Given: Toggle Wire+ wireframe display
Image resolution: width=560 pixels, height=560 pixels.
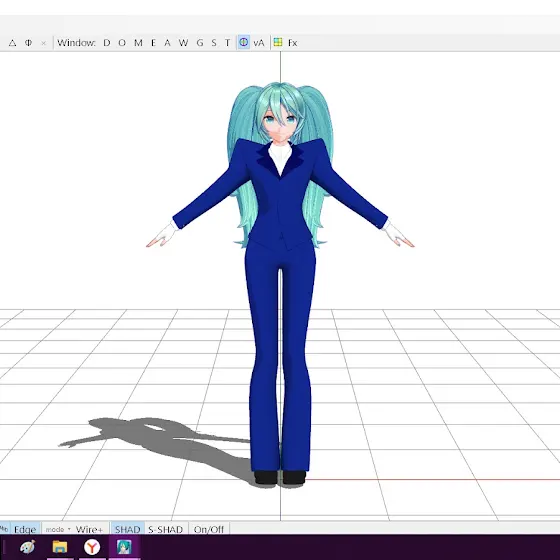Looking at the screenshot, I should tap(89, 529).
